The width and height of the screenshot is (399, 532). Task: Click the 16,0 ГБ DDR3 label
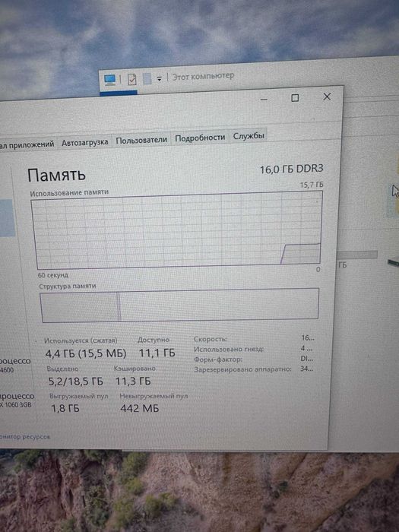(291, 169)
